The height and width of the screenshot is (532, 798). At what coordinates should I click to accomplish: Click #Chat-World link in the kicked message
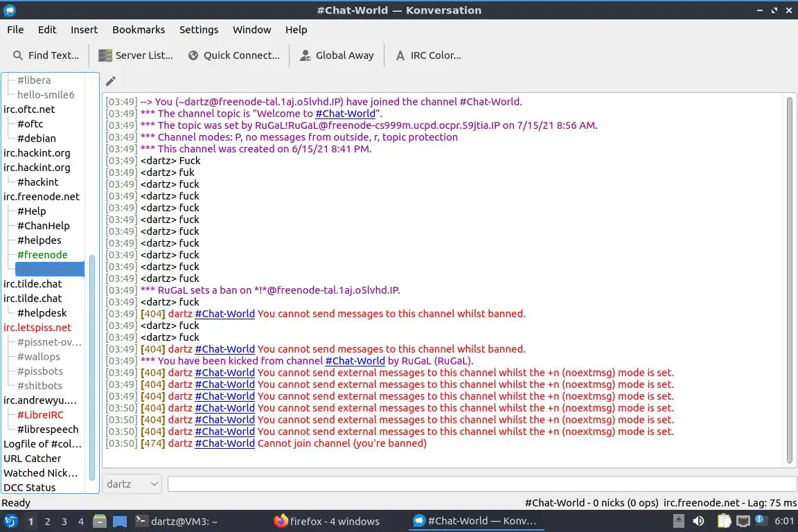[x=355, y=361]
